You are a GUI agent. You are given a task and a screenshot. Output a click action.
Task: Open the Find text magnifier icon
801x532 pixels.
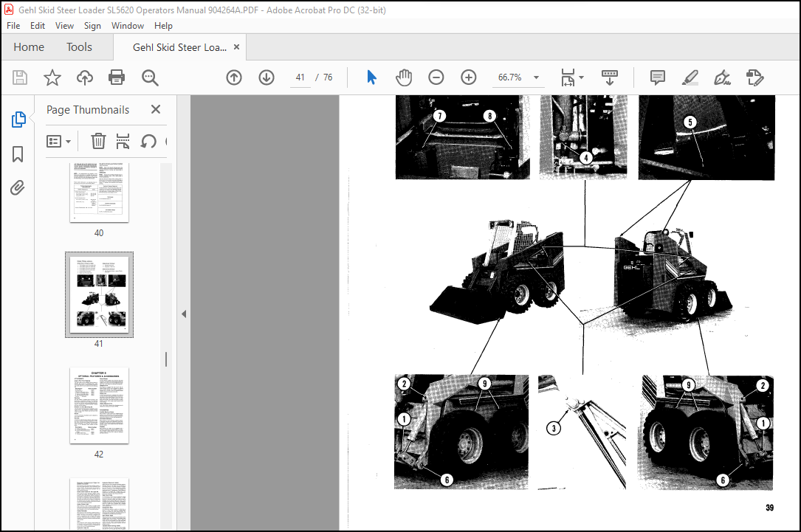[150, 77]
